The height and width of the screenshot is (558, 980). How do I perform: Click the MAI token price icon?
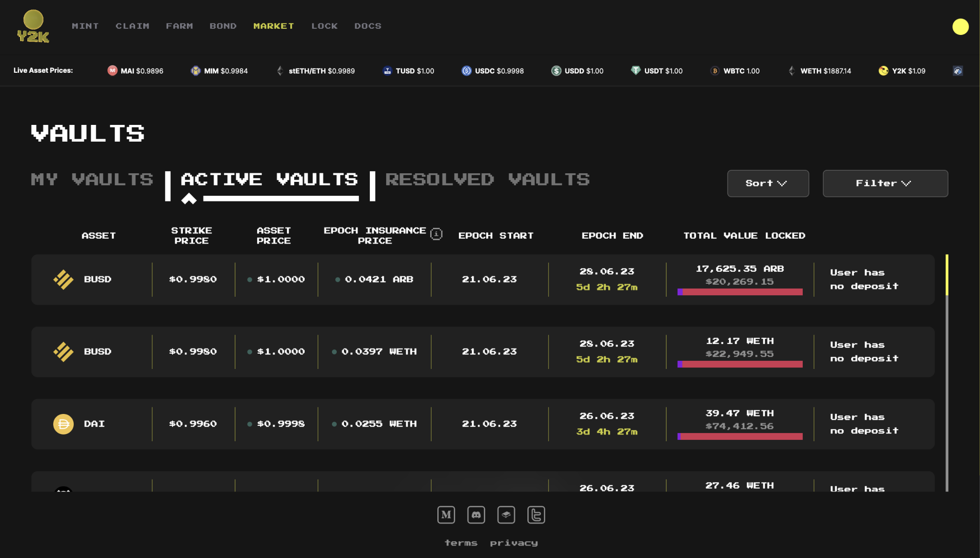112,71
